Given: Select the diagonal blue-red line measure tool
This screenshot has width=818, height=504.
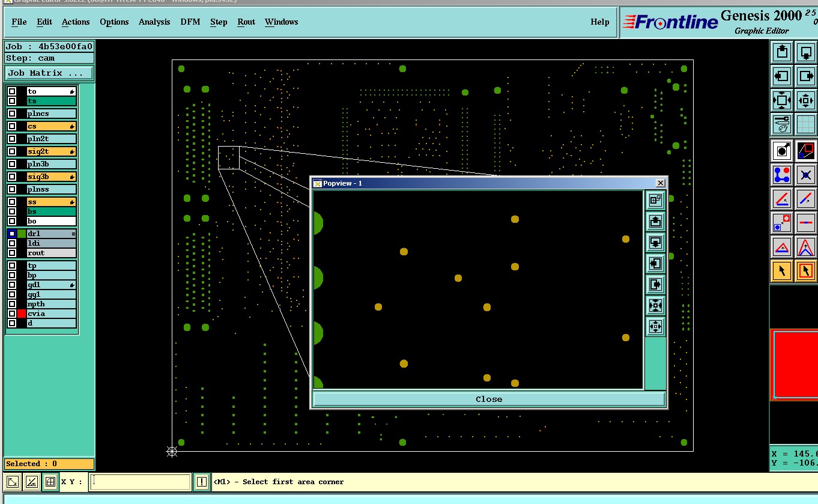Looking at the screenshot, I should click(806, 199).
